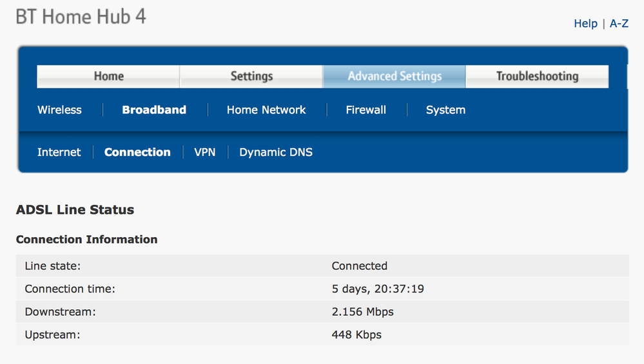Click the Help link

pyautogui.click(x=585, y=23)
